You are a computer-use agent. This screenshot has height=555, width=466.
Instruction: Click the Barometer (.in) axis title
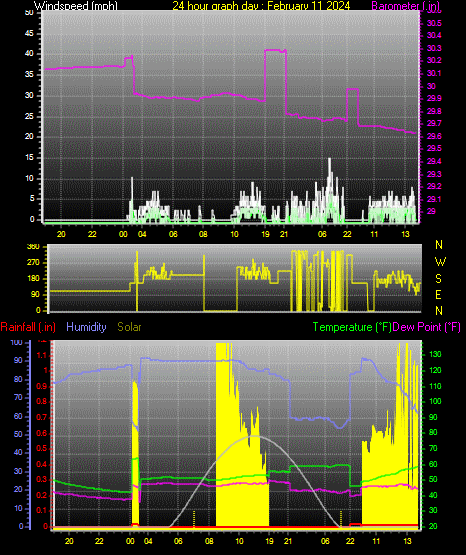(405, 6)
